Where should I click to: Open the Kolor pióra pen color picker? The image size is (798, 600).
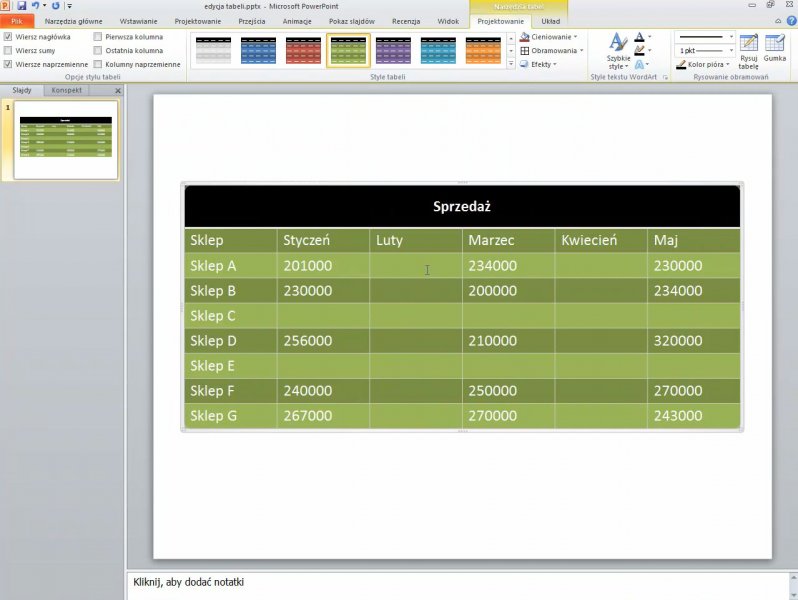click(705, 64)
